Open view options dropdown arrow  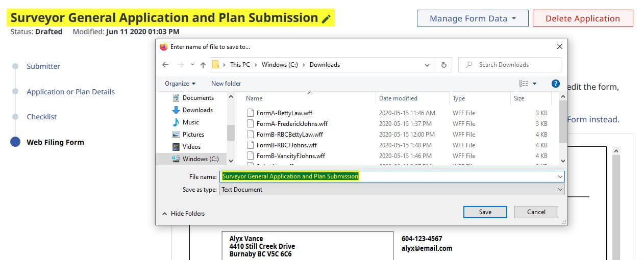[534, 84]
